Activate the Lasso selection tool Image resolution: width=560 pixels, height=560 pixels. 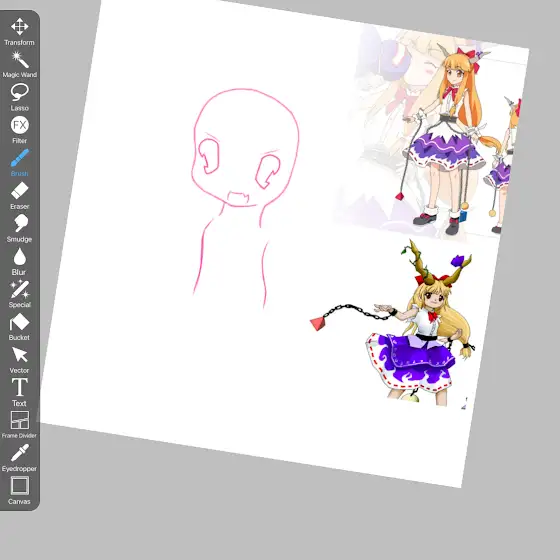click(19, 97)
